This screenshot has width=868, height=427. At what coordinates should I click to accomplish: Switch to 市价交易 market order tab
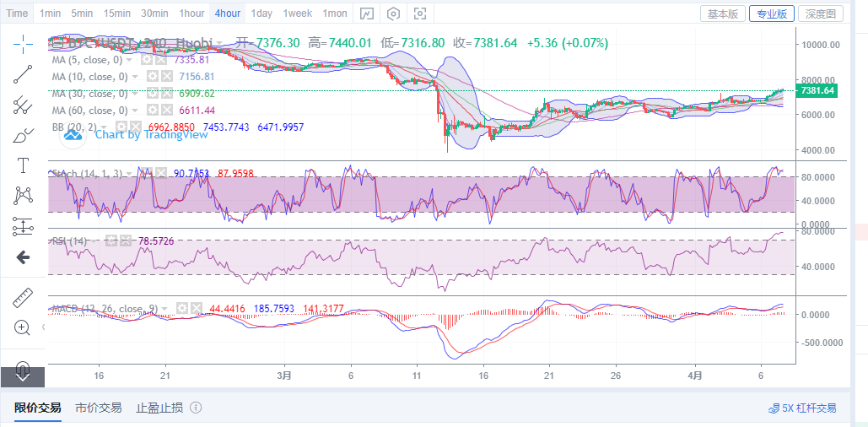coord(98,408)
